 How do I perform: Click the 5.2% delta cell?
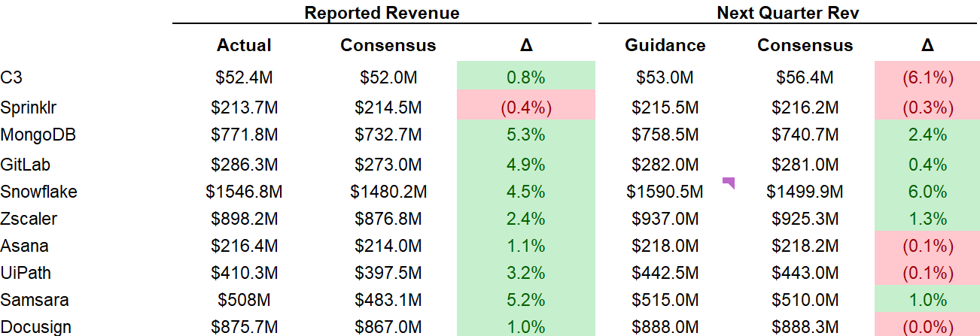(526, 300)
